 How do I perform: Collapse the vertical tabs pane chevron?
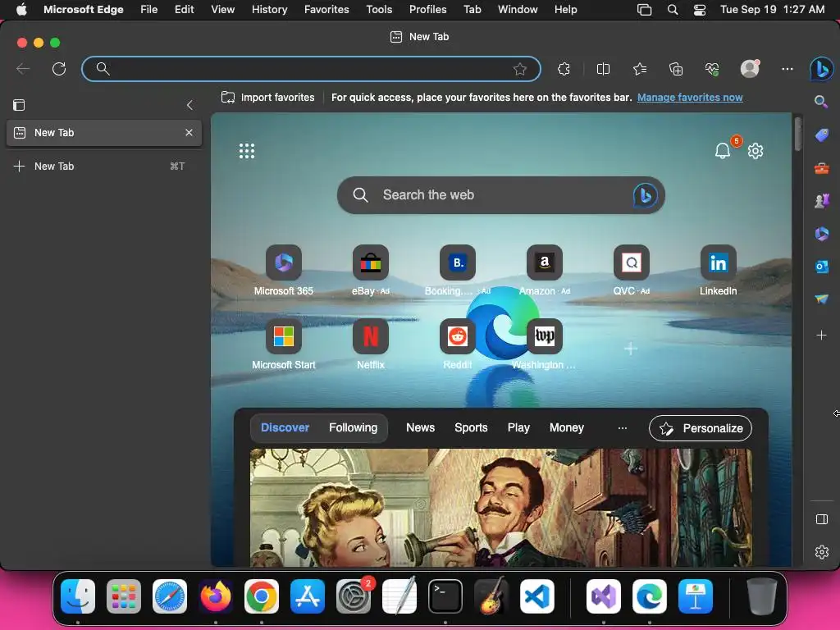[x=189, y=105]
